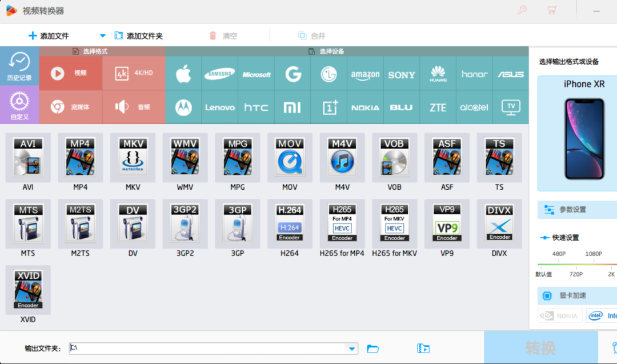The width and height of the screenshot is (617, 364).
Task: Select the M2TS format icon
Action: pyautogui.click(x=81, y=223)
